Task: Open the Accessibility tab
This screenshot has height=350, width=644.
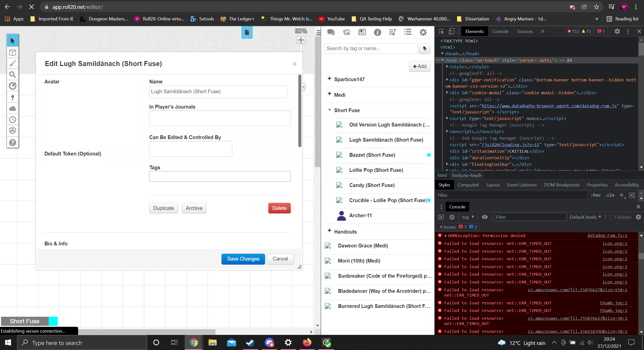Action: [x=627, y=185]
